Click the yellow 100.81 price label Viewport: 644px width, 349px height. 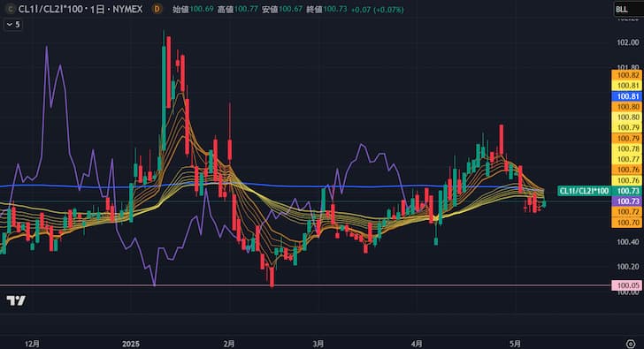627,86
